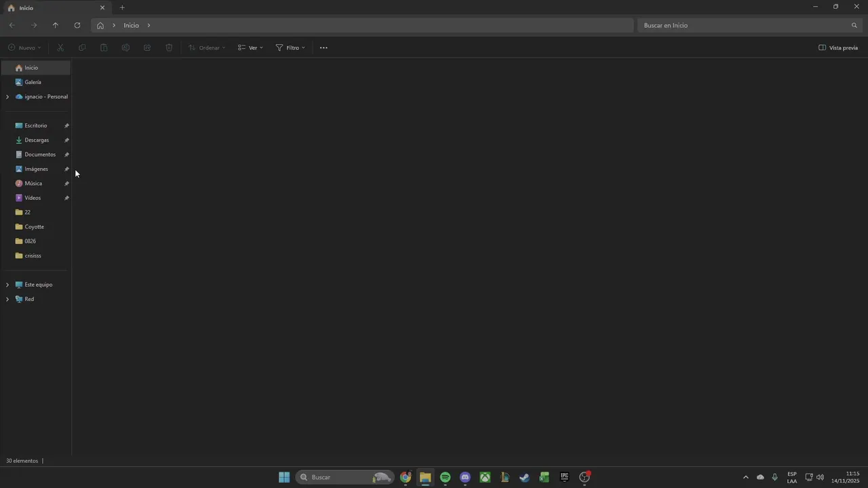Open Discord from the taskbar

coord(465,477)
